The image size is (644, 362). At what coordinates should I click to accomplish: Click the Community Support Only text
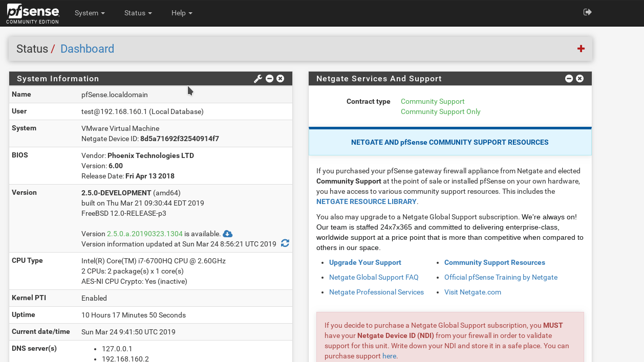pos(441,111)
